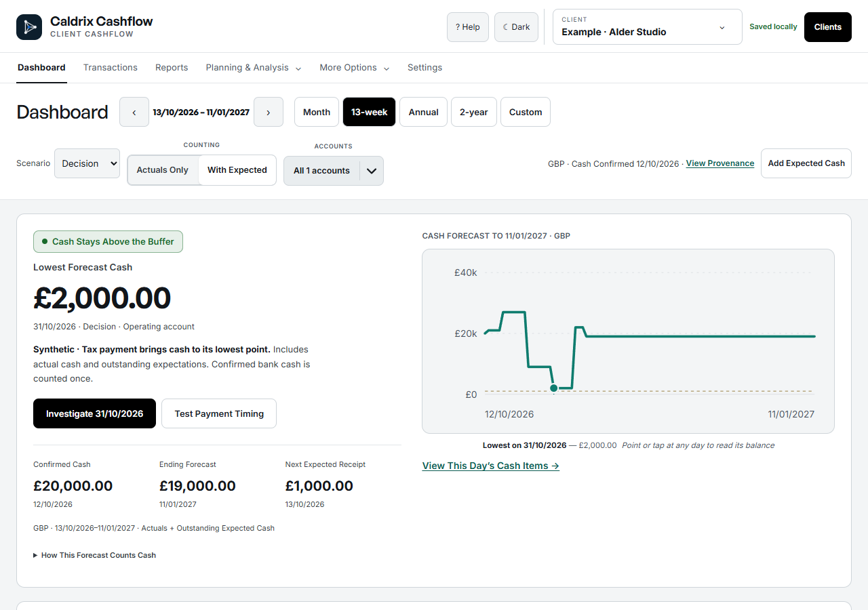
Task: Click the Confirmed Cash £20,000.00 value
Action: (x=73, y=486)
